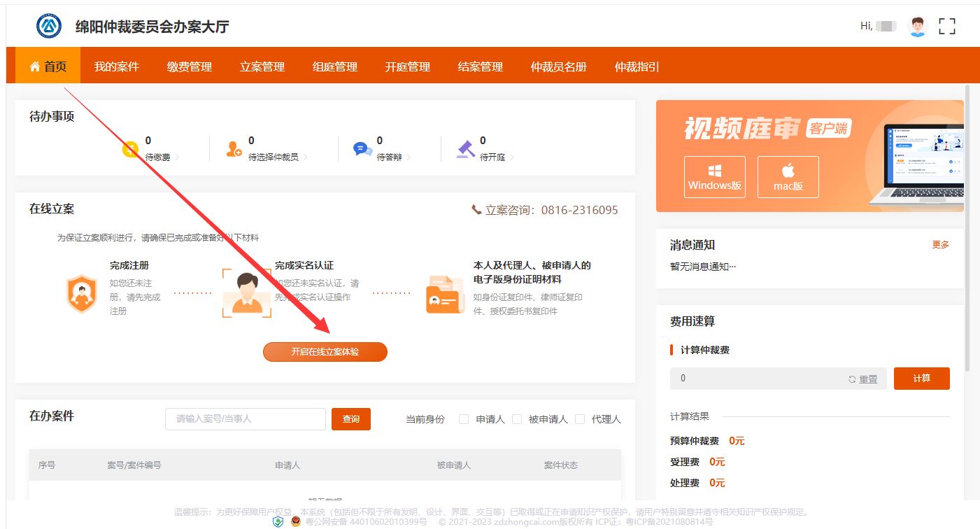This screenshot has width=980, height=529.
Task: Click the 计算 calculate fee button
Action: tap(921, 378)
